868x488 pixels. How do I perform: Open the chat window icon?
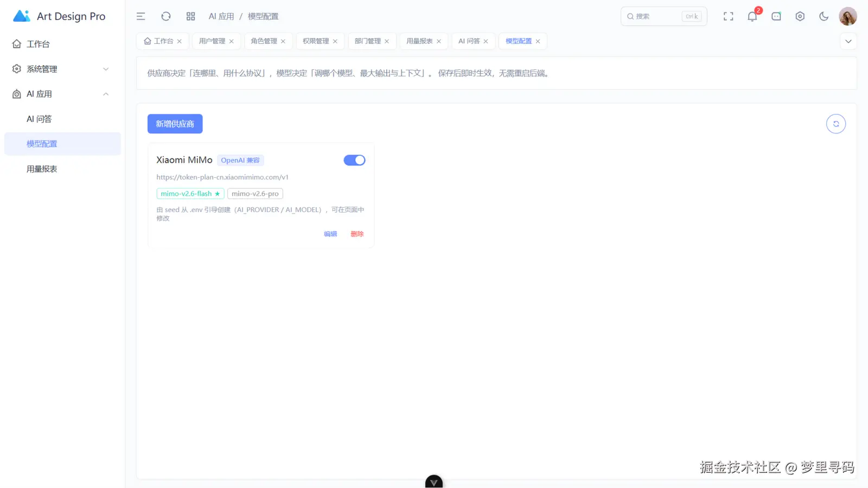[776, 16]
